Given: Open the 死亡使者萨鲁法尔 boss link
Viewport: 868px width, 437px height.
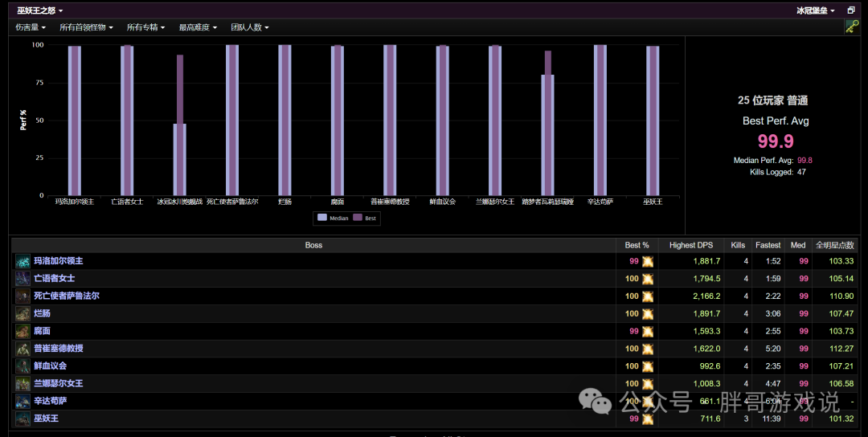Looking at the screenshot, I should pos(67,296).
